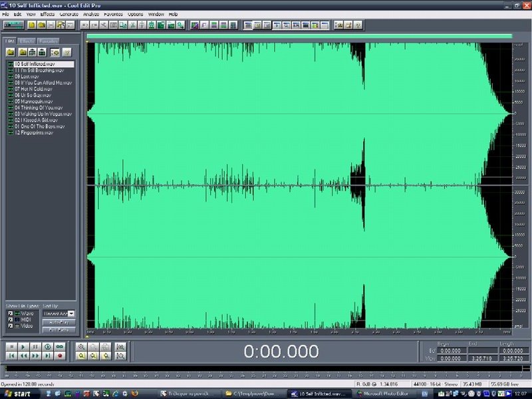Toggle the Wave file type checkbox
Screen dimensions: 532x399
coord(10,313)
